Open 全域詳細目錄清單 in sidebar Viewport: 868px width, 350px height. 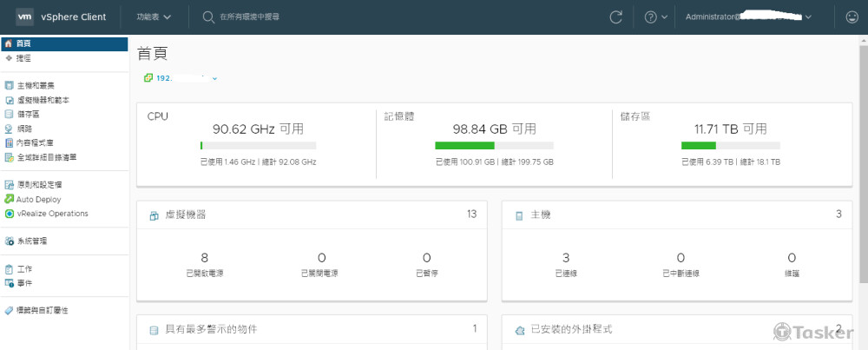click(46, 157)
